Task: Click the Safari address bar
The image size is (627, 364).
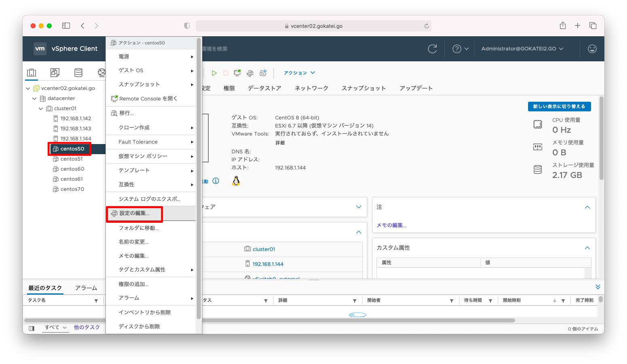Action: pyautogui.click(x=313, y=26)
